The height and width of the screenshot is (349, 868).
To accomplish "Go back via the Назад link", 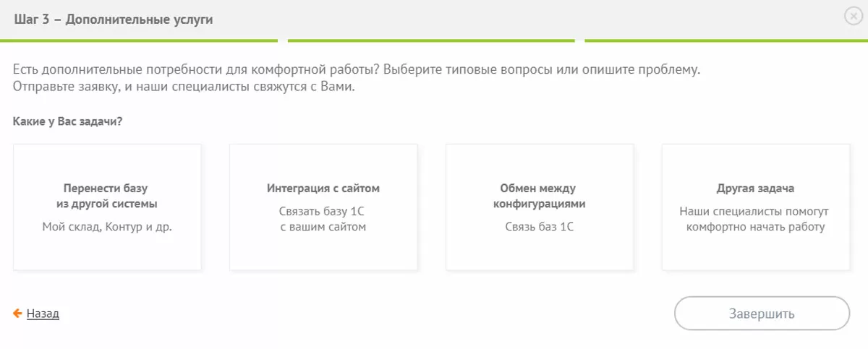I will click(x=43, y=314).
